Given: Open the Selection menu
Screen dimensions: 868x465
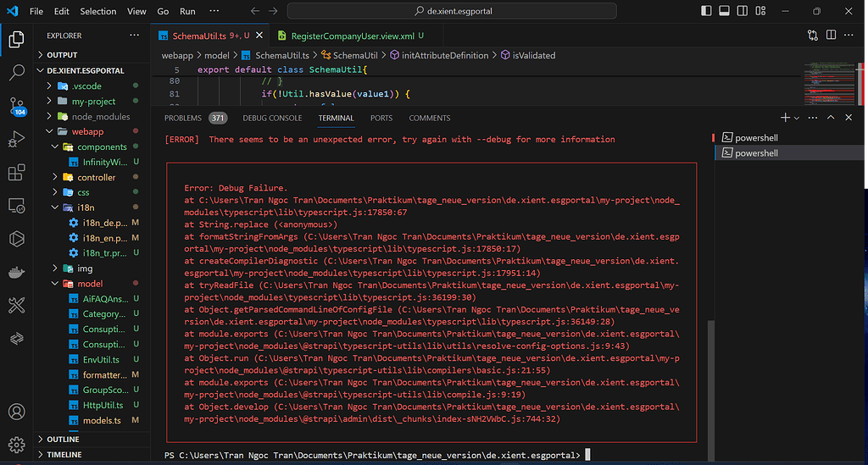Looking at the screenshot, I should (x=98, y=11).
